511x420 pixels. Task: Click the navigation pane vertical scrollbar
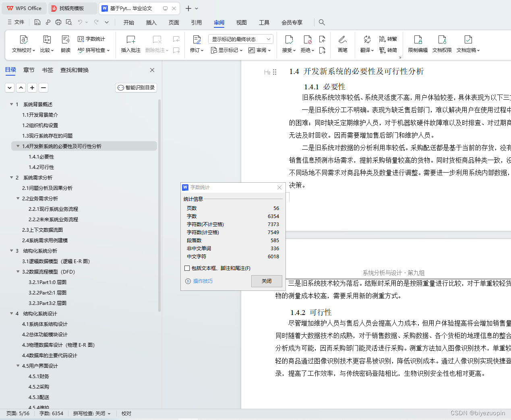coord(159,205)
